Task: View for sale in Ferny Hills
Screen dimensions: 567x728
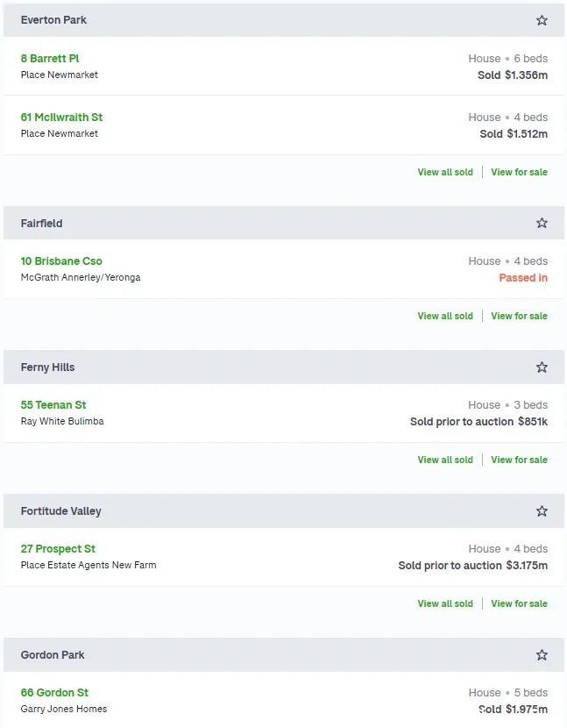Action: [x=519, y=460]
